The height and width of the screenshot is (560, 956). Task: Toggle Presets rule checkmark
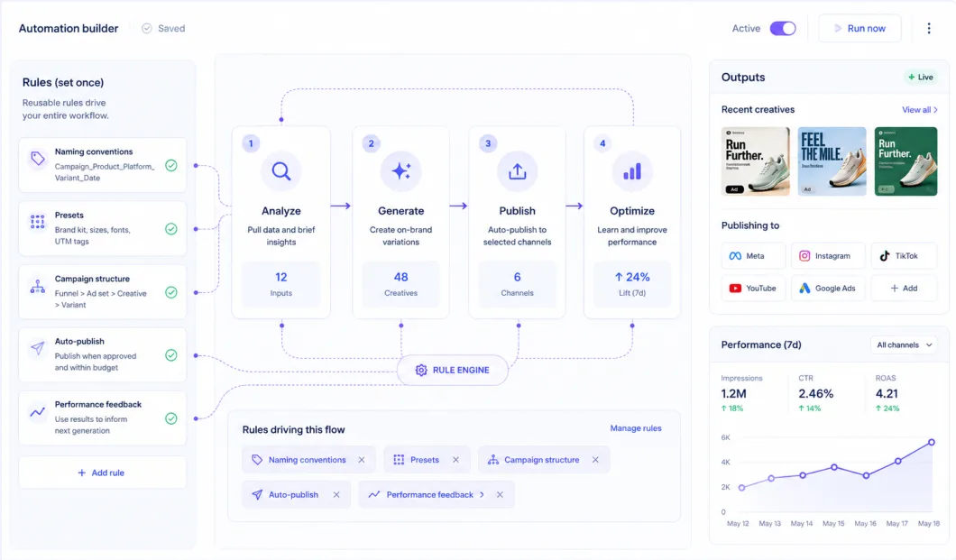click(171, 228)
